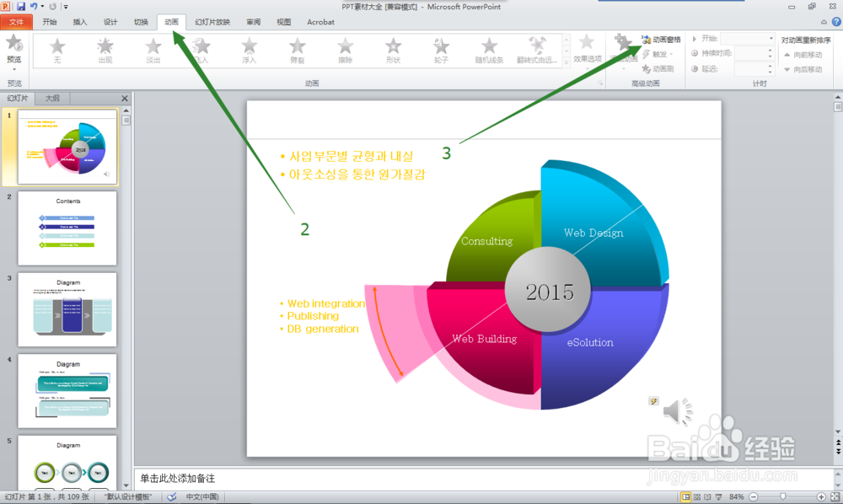This screenshot has height=504, width=843.
Task: Select the 出现 (Appear) animation effect
Action: pos(105,51)
